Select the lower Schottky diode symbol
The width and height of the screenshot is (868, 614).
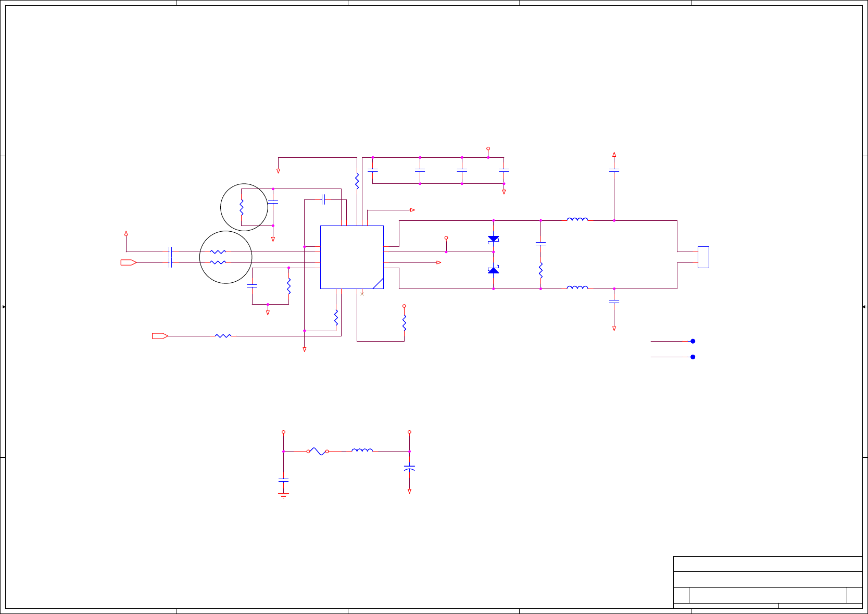(493, 270)
